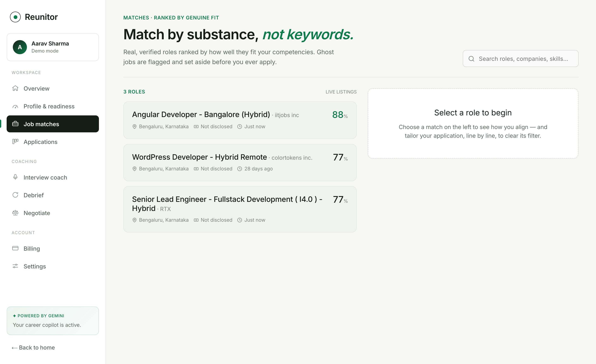Click the Powered by Gemini copilot card
Screen dimensions: 596x364
click(53, 321)
